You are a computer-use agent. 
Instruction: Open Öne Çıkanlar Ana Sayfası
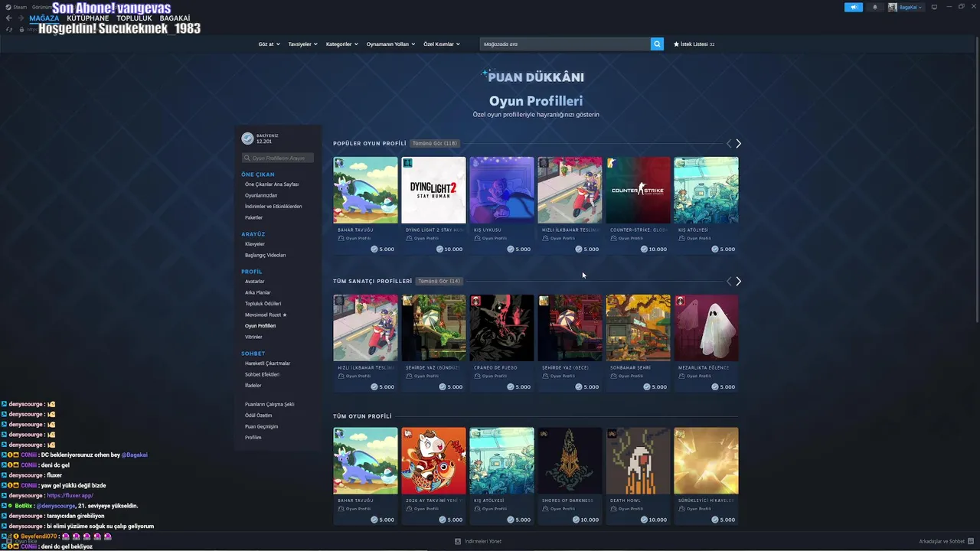(272, 184)
